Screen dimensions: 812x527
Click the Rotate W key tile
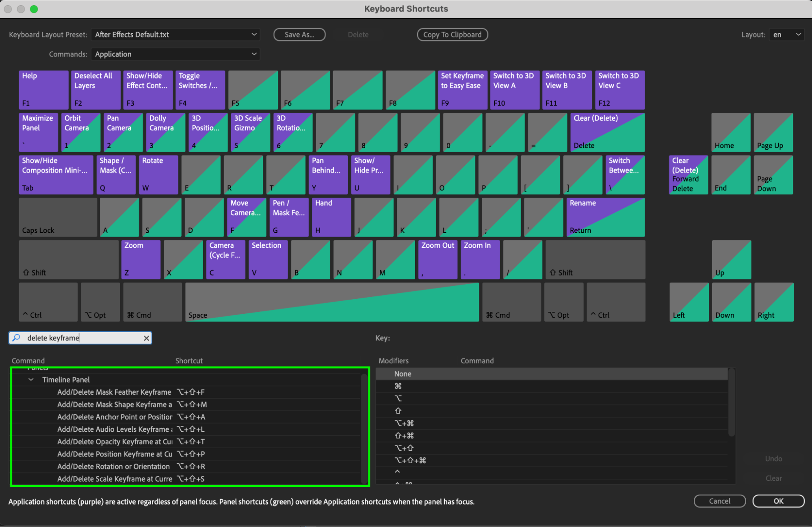[158, 175]
